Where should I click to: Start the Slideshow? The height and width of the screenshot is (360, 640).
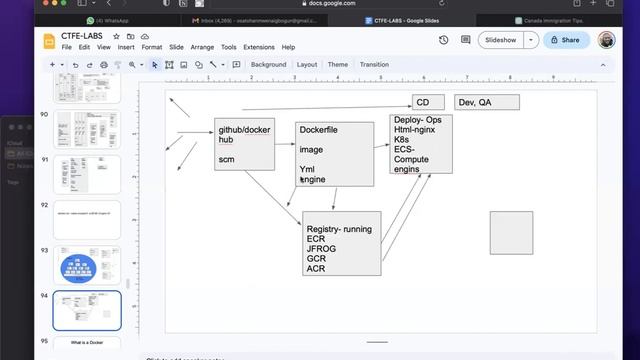(x=501, y=40)
